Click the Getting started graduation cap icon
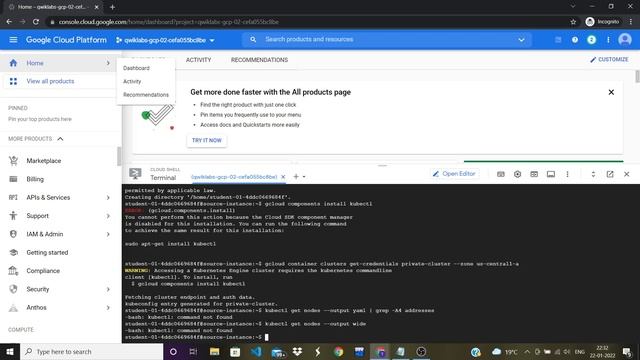 tap(13, 252)
